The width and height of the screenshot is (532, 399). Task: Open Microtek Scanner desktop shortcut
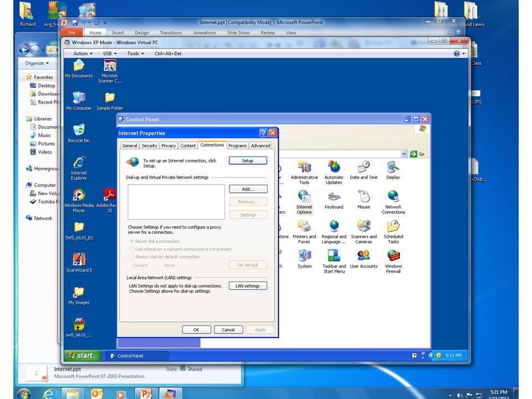pos(110,71)
